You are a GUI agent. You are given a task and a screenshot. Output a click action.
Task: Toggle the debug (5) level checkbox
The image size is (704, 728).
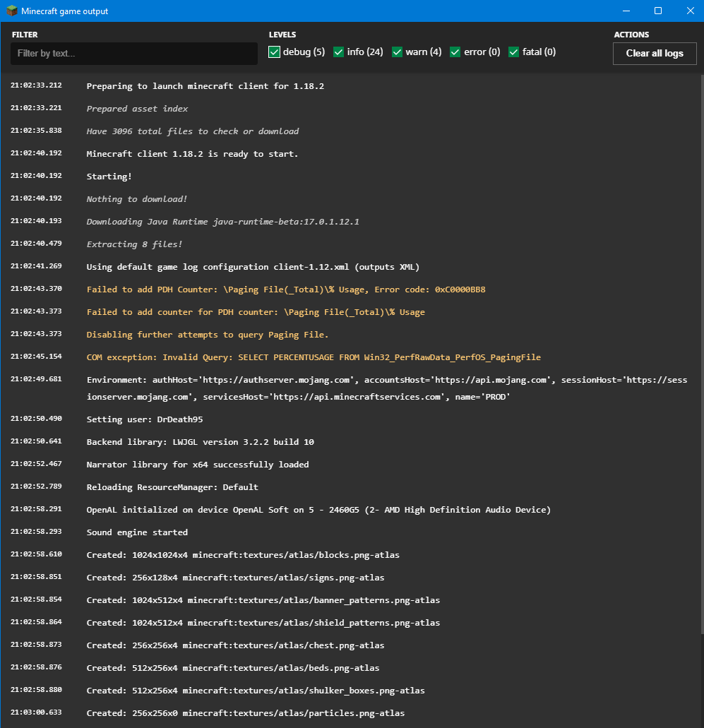275,52
